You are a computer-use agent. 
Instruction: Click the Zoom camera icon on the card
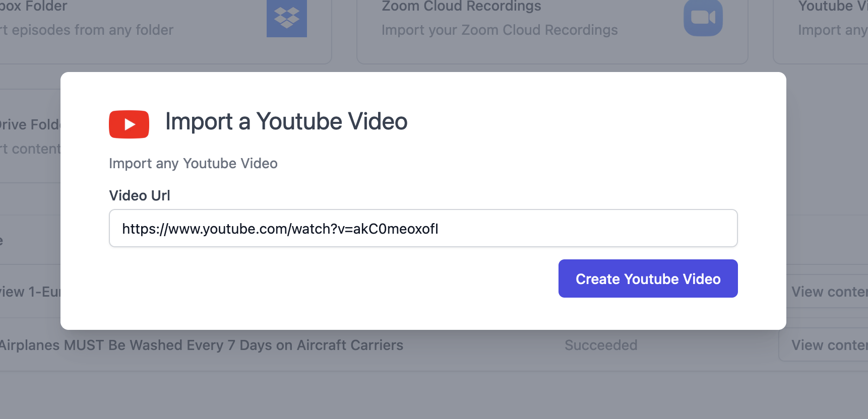(x=703, y=18)
